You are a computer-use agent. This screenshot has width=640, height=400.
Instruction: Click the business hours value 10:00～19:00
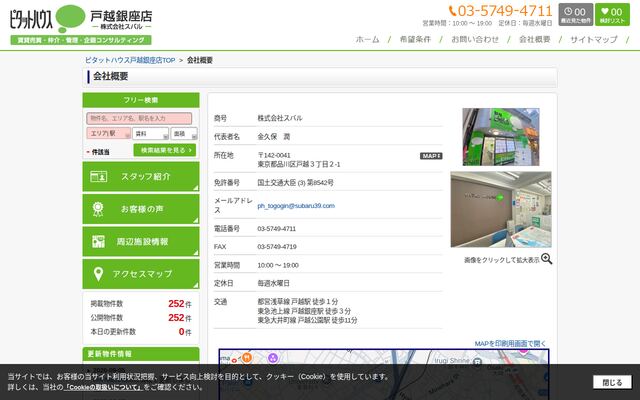click(278, 265)
